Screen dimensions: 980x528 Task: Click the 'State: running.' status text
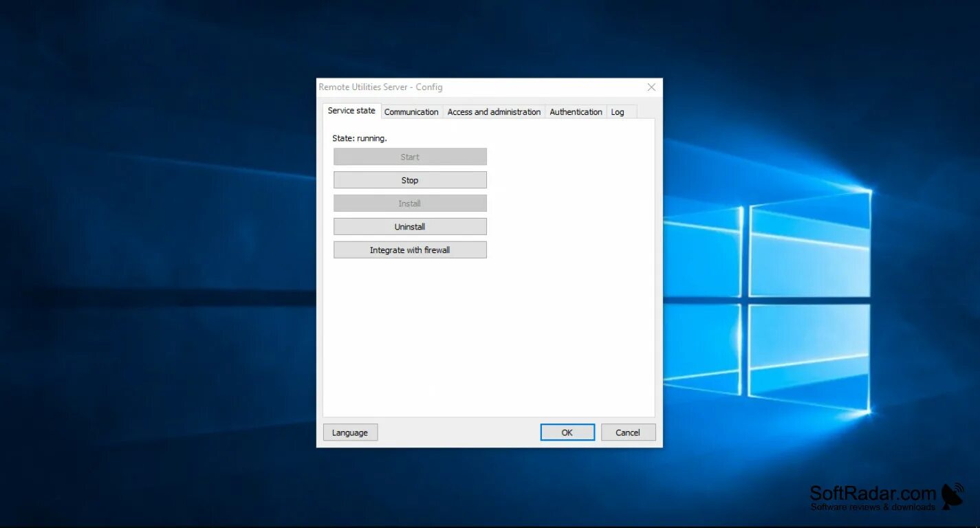tap(360, 138)
